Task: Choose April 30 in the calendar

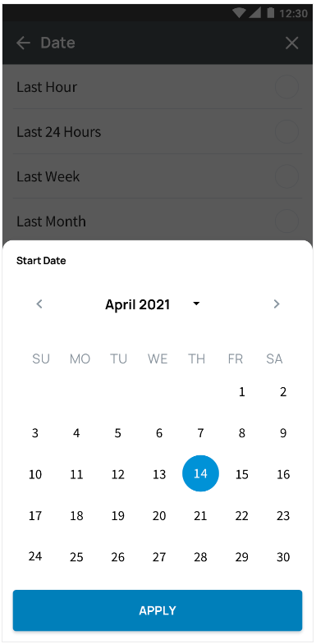Action: coord(283,557)
